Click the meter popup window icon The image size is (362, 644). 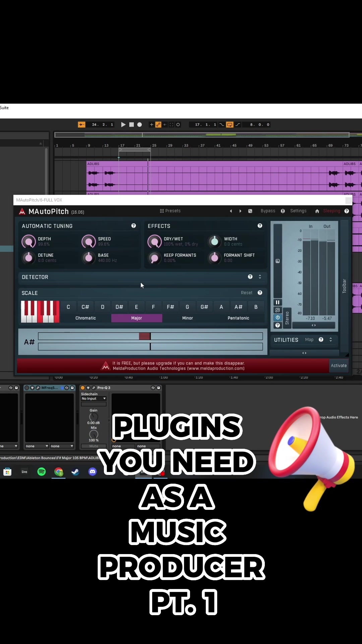click(278, 310)
